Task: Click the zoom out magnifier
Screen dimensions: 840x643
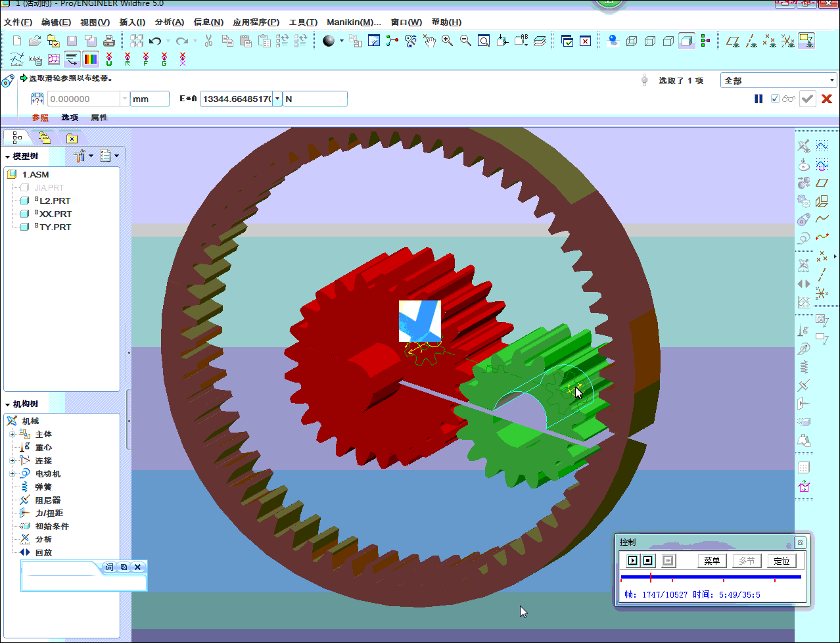Action: tap(465, 41)
